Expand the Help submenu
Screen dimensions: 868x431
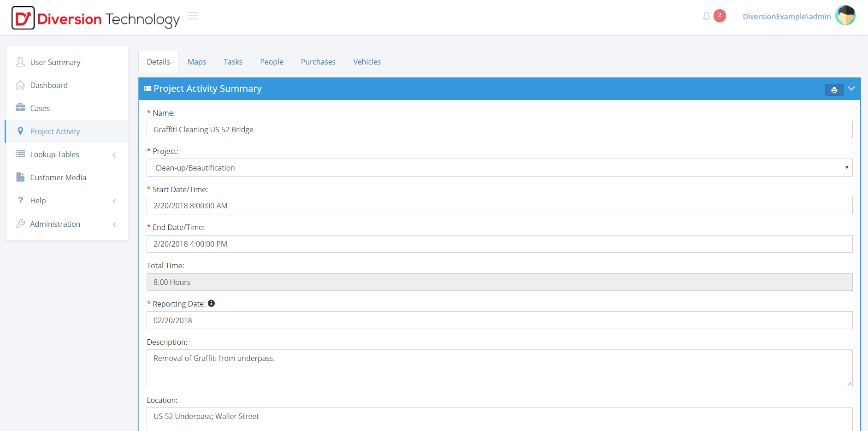(x=38, y=201)
